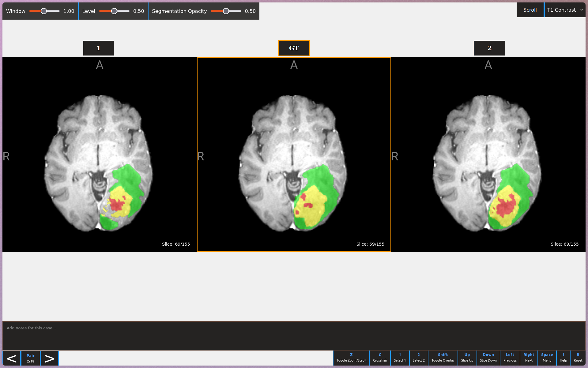
Task: Click the Reset R button
Action: (x=578, y=358)
